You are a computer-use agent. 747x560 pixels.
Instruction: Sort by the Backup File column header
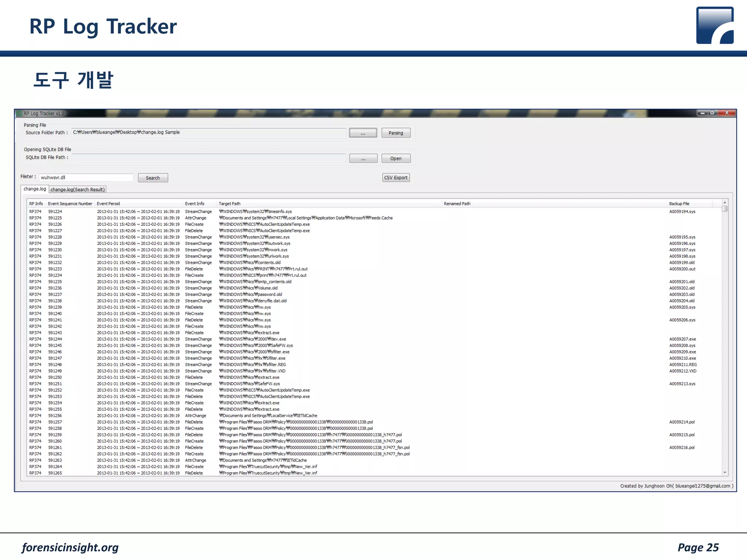pos(689,204)
